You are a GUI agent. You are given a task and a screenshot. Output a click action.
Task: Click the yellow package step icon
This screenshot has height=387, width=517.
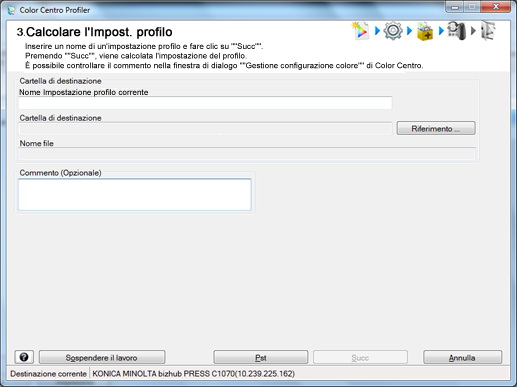click(425, 31)
